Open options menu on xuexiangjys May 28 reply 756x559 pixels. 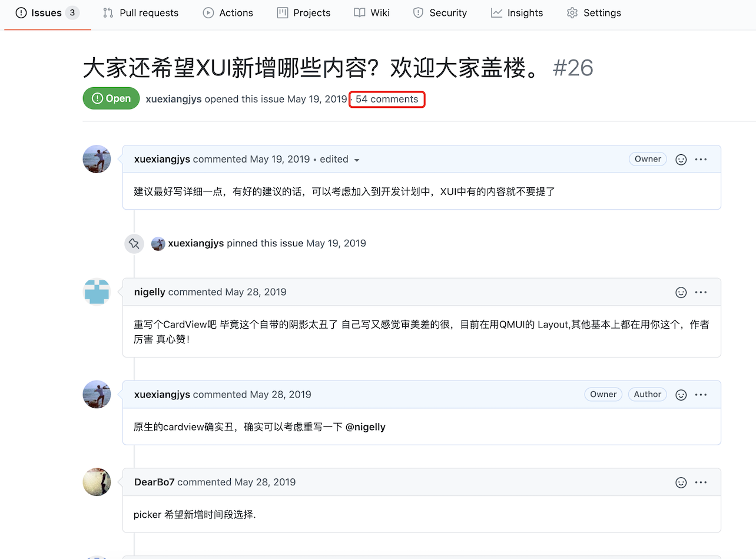pos(701,395)
